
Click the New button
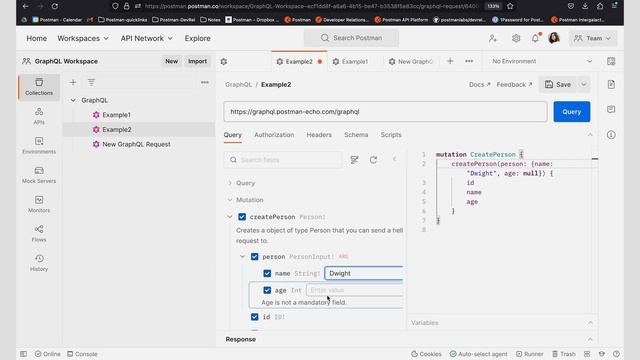tap(171, 61)
